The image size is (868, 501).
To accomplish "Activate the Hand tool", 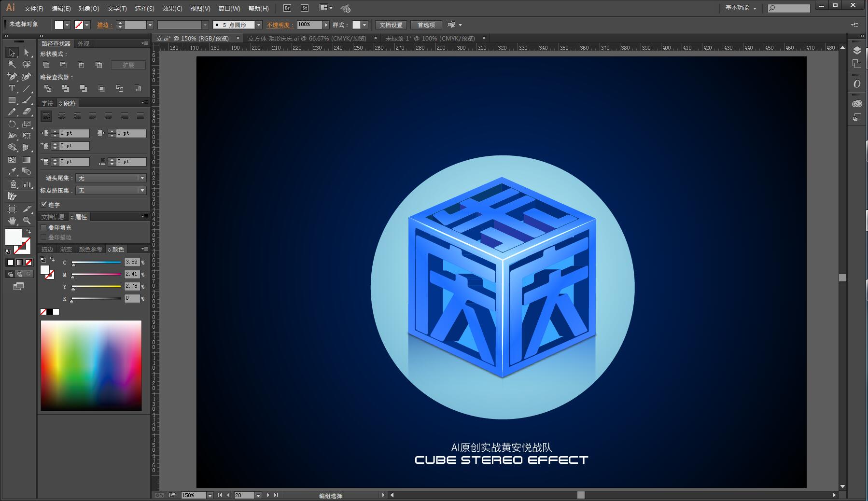I will pos(12,221).
